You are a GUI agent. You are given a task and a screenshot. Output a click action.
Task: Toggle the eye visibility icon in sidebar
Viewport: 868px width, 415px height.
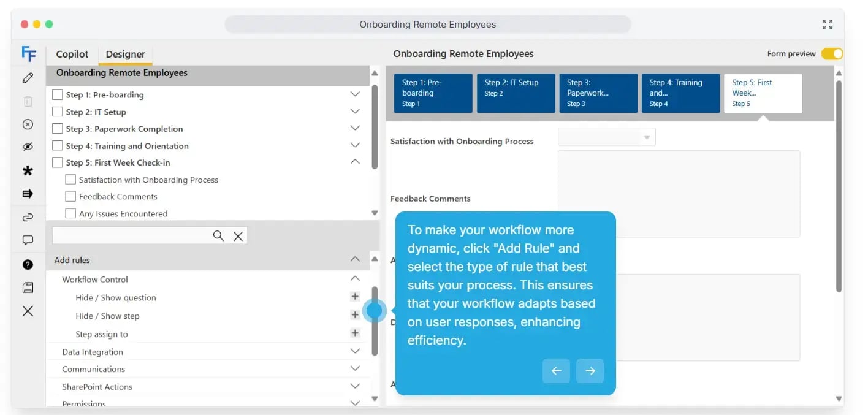pos(28,147)
